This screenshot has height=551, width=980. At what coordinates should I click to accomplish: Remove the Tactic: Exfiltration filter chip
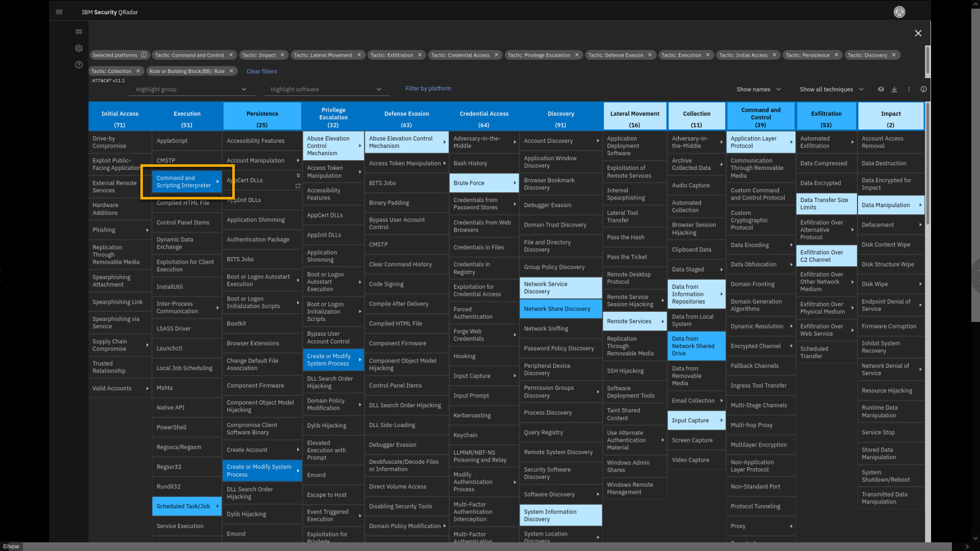point(420,55)
